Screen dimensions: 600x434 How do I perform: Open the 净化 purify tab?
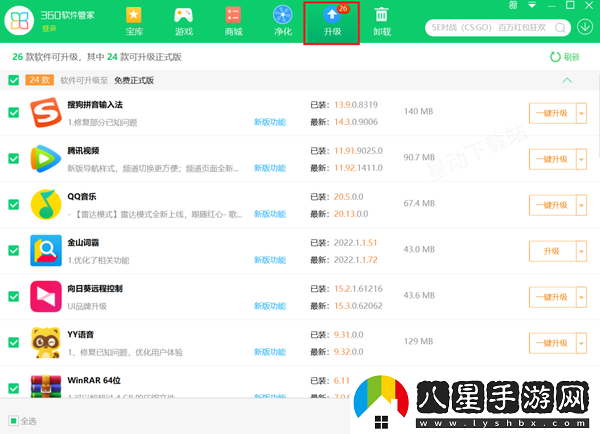click(283, 21)
